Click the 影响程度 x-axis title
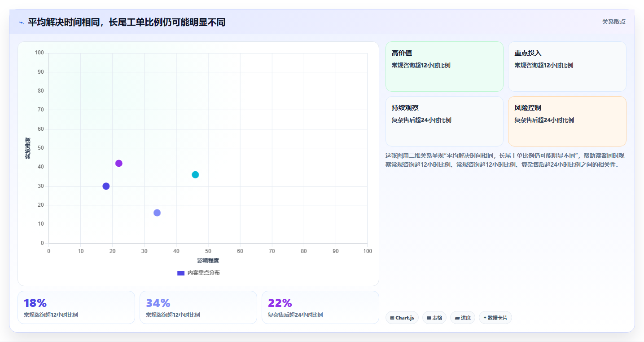This screenshot has height=342, width=644. [208, 261]
